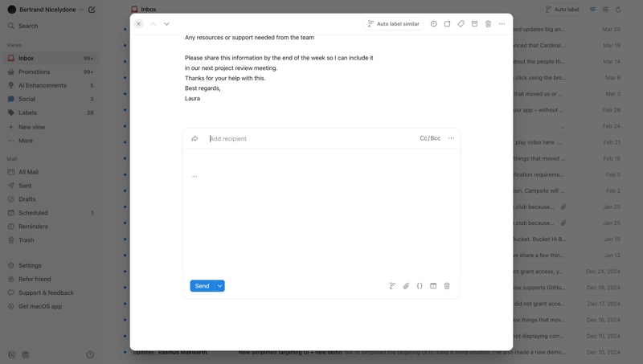
Task: Click the forward arrow icon in reply box
Action: click(x=195, y=138)
